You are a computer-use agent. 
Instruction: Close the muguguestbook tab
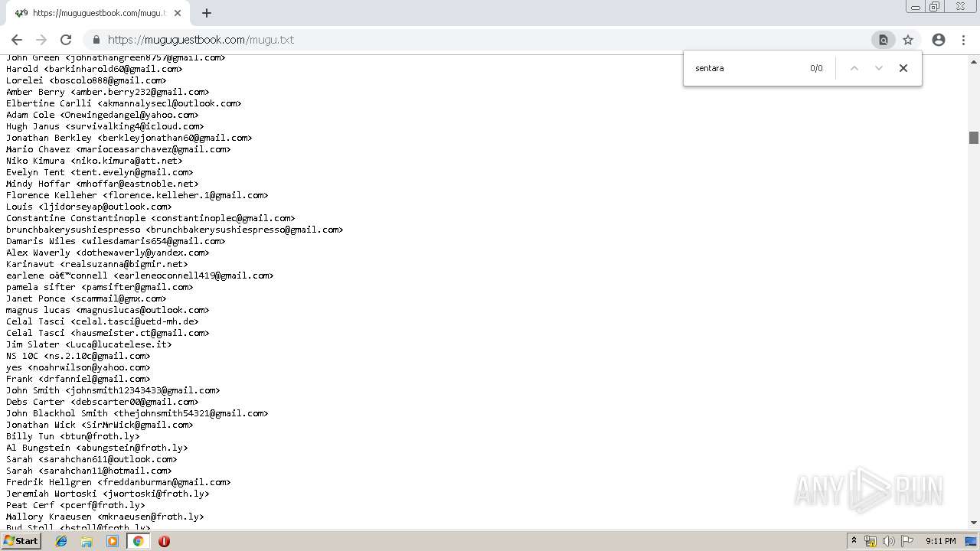178,13
